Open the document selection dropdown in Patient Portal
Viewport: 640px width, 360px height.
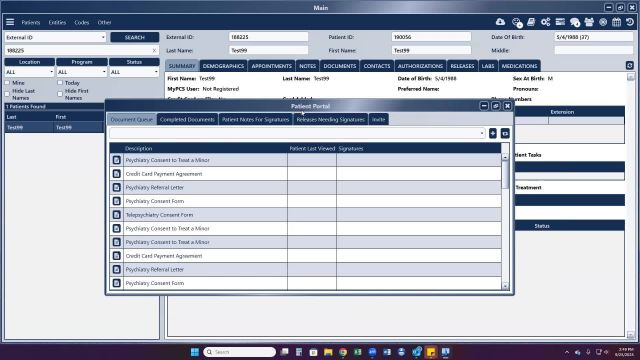297,133
